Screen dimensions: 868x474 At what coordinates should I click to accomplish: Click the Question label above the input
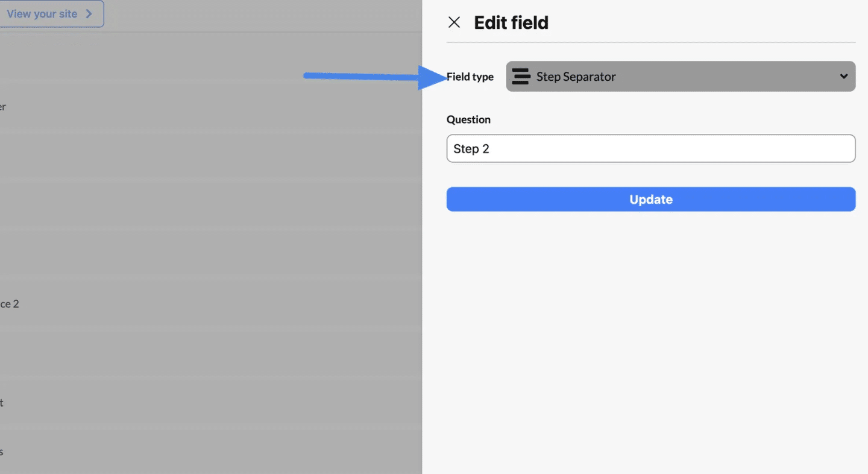pyautogui.click(x=468, y=119)
